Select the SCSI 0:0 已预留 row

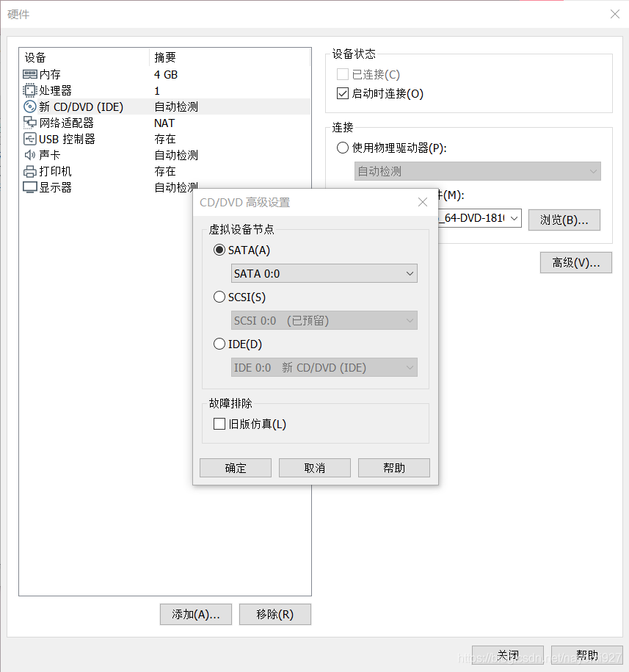324,320
